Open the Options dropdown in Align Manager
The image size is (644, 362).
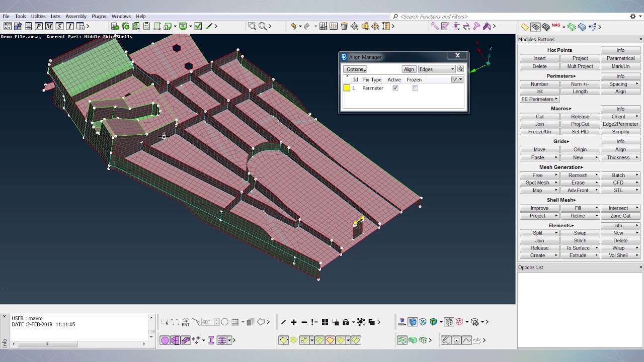click(355, 69)
